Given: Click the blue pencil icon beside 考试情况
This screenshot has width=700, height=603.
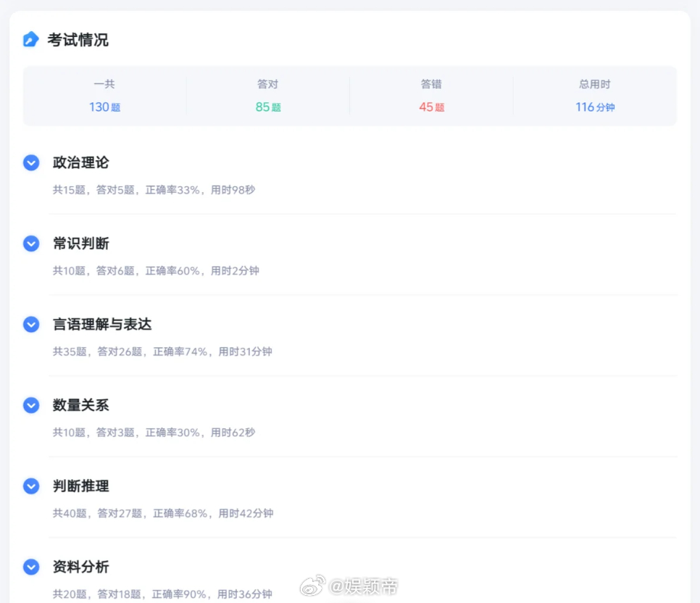Looking at the screenshot, I should pyautogui.click(x=30, y=41).
